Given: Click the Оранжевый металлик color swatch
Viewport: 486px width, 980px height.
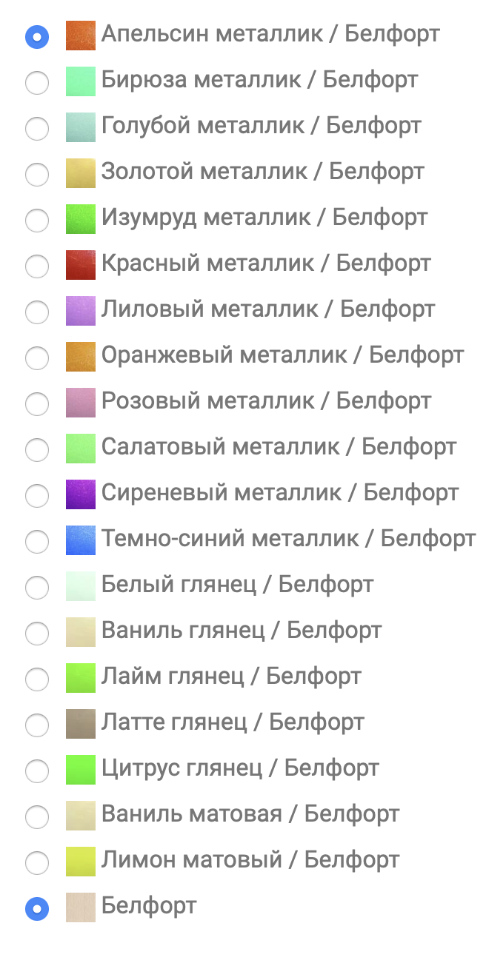Looking at the screenshot, I should pyautogui.click(x=81, y=357).
